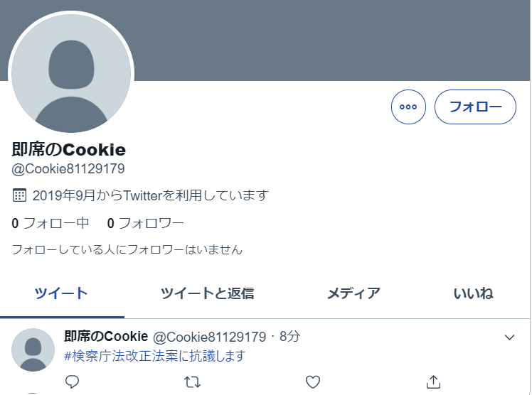The width and height of the screenshot is (532, 395).
Task: Expand the tweet's chevron dropdown menu
Action: 510,337
